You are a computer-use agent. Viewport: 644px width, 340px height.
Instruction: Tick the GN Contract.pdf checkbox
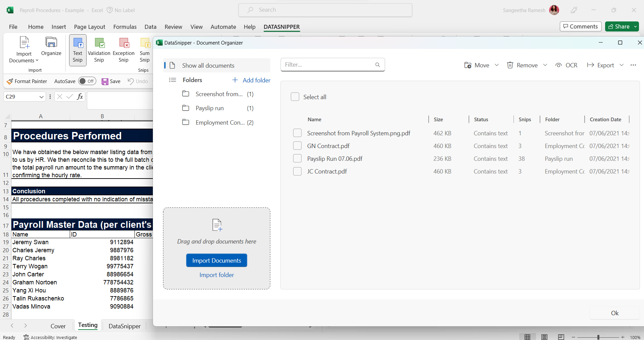click(x=297, y=146)
